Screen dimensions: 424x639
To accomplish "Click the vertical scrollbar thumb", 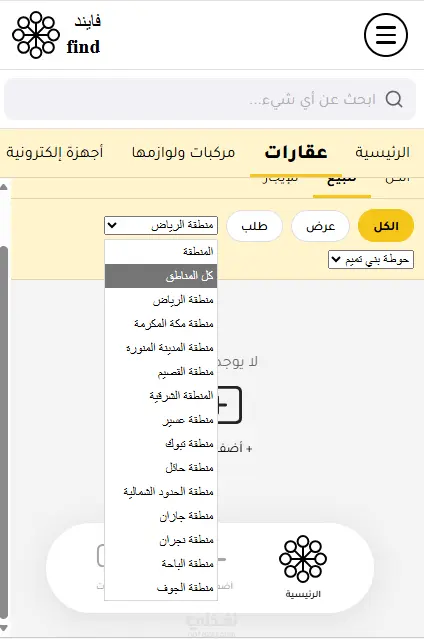I will pos(4,432).
